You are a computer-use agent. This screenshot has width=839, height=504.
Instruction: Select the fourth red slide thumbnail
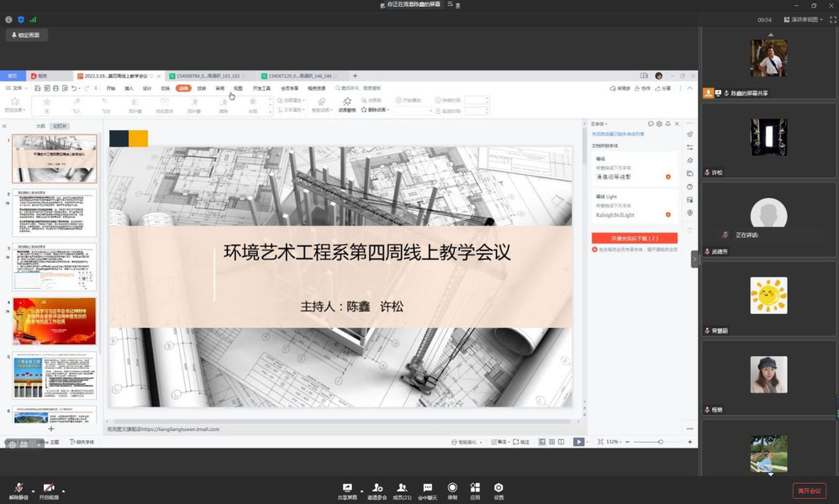pyautogui.click(x=54, y=321)
